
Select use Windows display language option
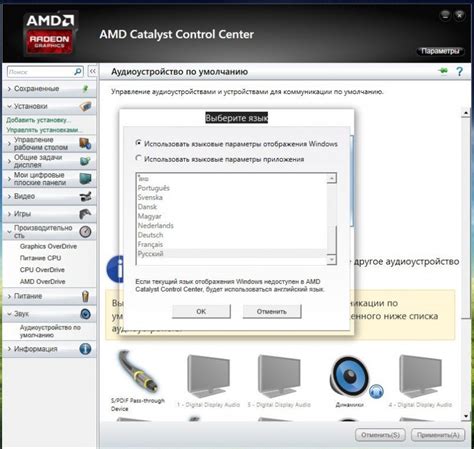pyautogui.click(x=139, y=143)
